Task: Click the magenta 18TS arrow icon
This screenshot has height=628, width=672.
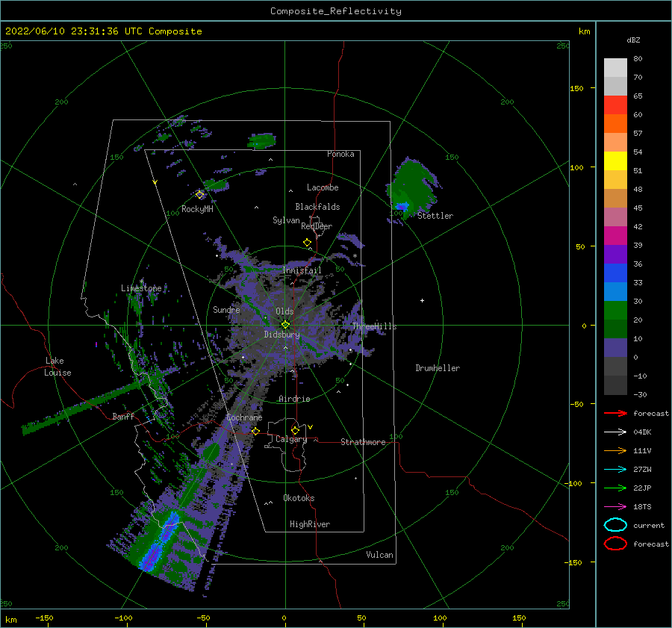Action: [x=615, y=507]
